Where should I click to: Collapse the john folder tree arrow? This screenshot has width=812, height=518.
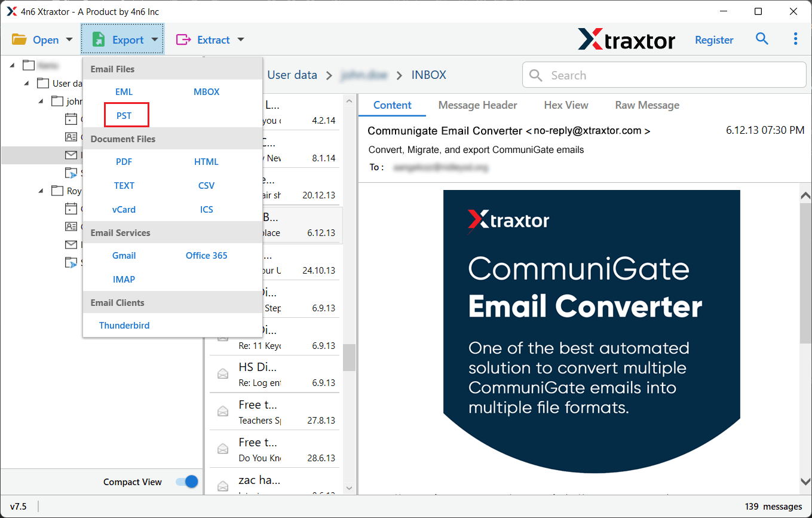coord(41,101)
